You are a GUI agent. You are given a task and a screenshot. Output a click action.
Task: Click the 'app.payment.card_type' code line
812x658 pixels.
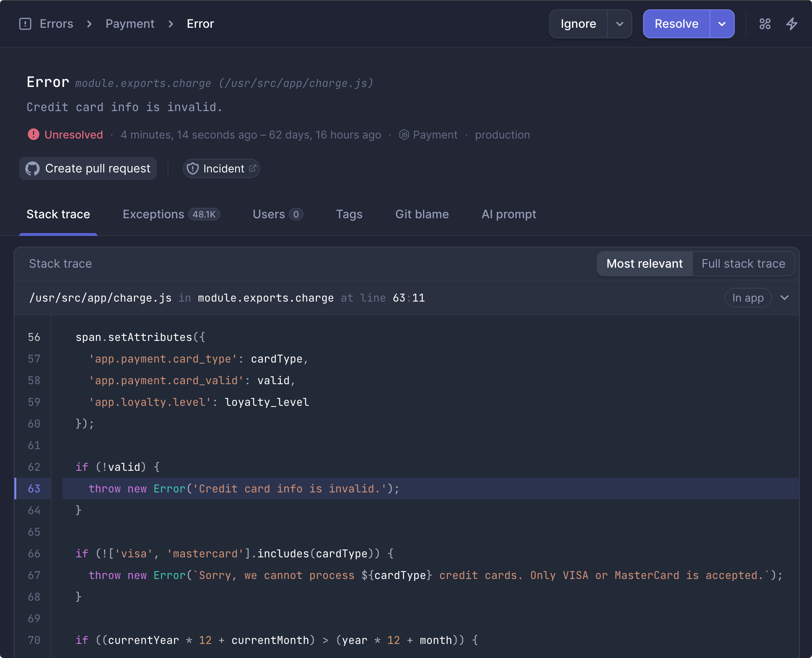(x=198, y=359)
